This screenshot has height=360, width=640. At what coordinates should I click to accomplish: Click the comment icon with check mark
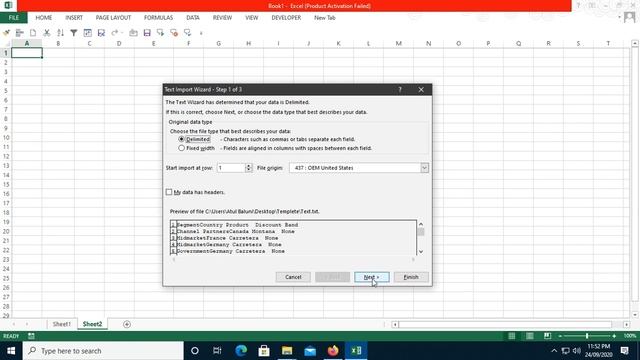pos(187,33)
